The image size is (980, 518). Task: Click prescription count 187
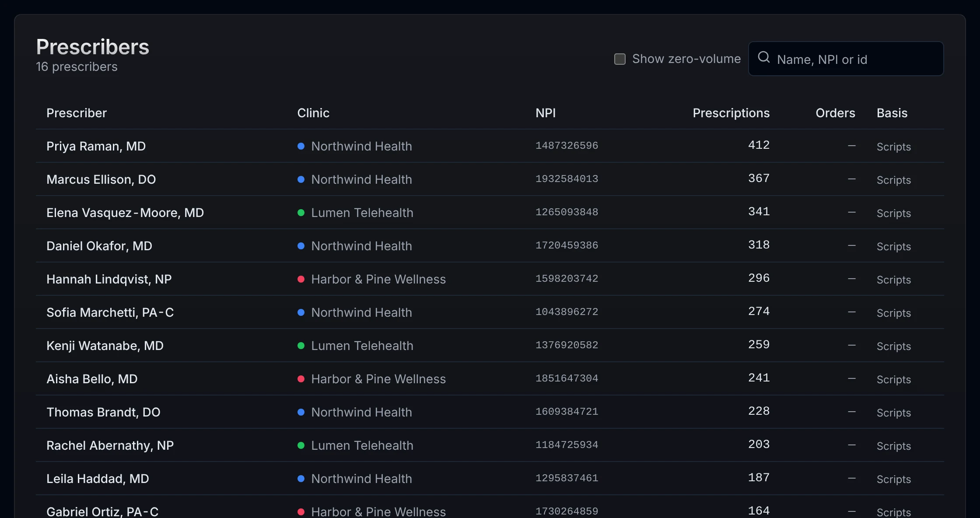(x=759, y=477)
